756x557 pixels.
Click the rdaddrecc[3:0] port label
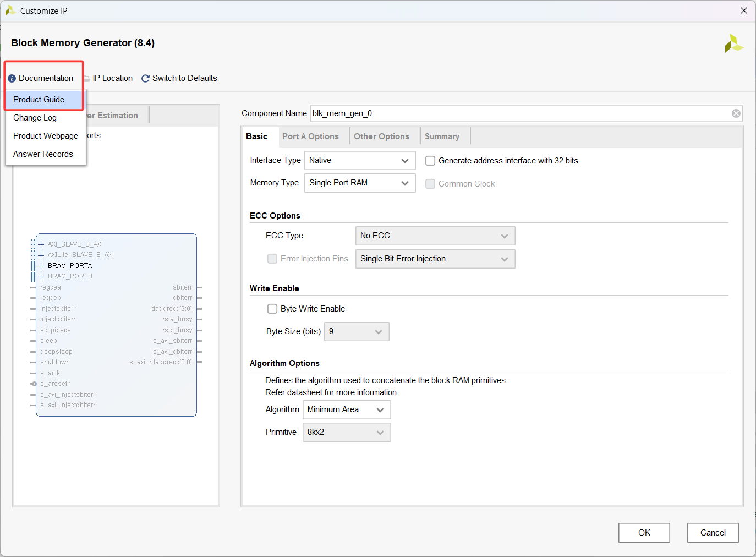click(171, 309)
